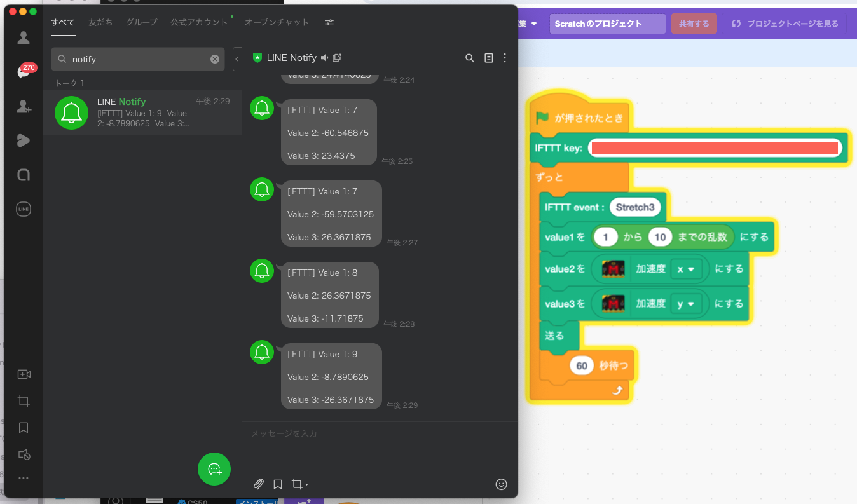Attach a file with the paperclip icon
This screenshot has width=857, height=504.
point(259,484)
